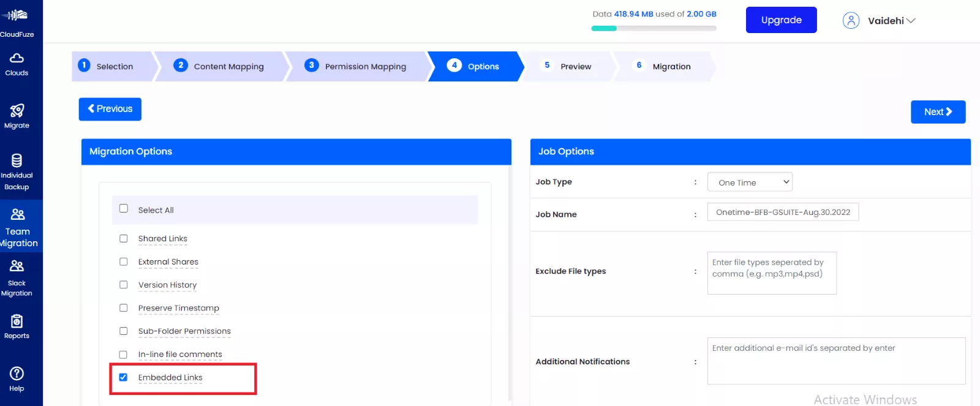This screenshot has width=980, height=406.
Task: Enable the External Shares checkbox
Action: pos(124,261)
